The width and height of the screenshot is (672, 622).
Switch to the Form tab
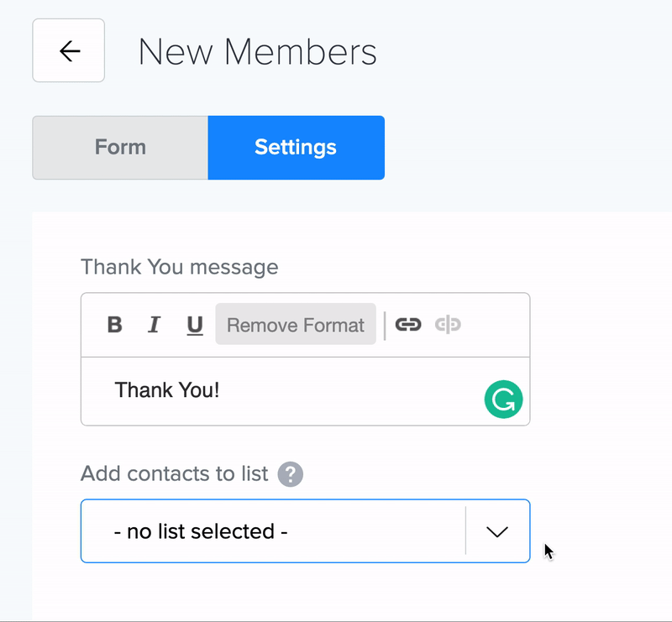(x=120, y=148)
